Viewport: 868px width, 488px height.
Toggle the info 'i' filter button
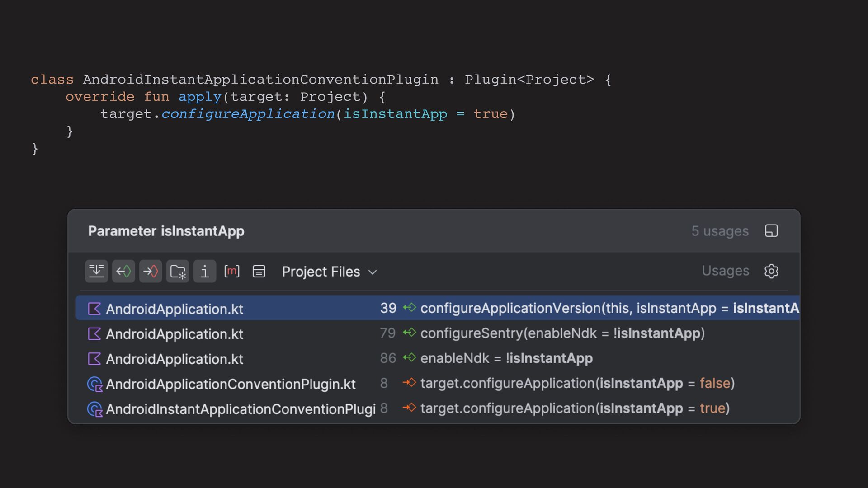point(205,271)
